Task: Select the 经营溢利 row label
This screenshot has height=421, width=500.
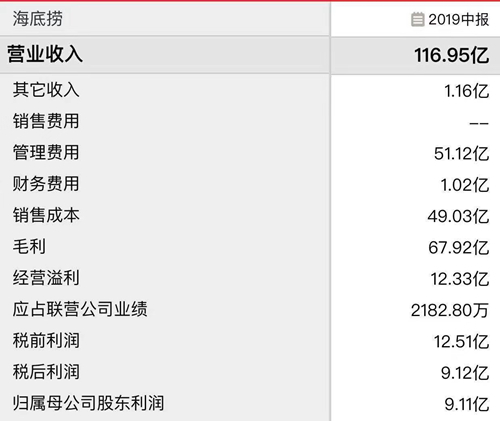Action: coord(46,277)
